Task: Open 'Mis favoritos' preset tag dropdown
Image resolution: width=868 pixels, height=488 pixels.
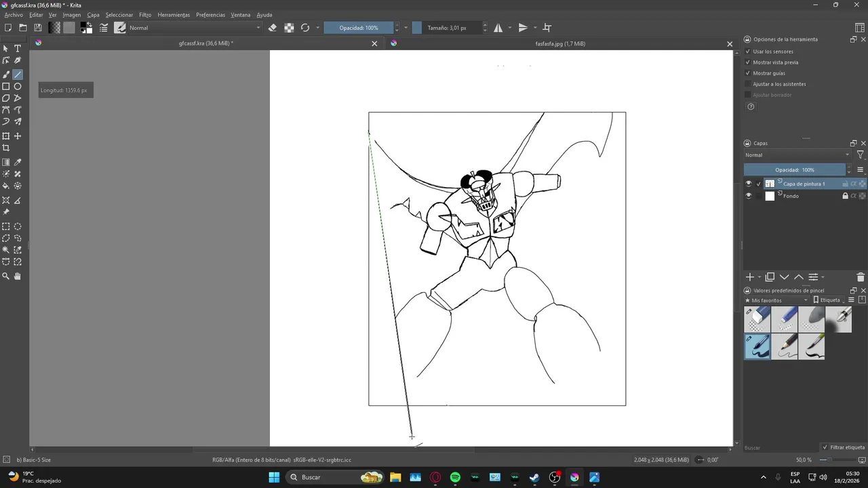Action: tap(776, 300)
